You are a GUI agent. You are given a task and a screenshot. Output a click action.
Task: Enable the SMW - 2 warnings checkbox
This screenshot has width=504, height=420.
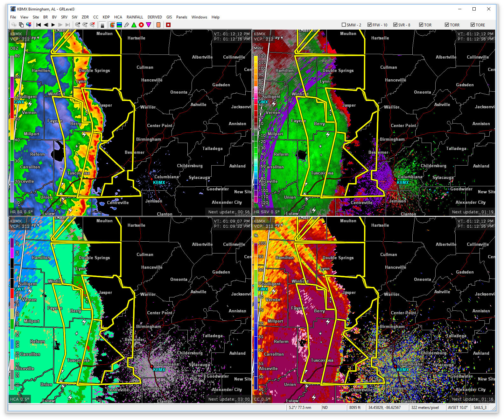pyautogui.click(x=344, y=25)
